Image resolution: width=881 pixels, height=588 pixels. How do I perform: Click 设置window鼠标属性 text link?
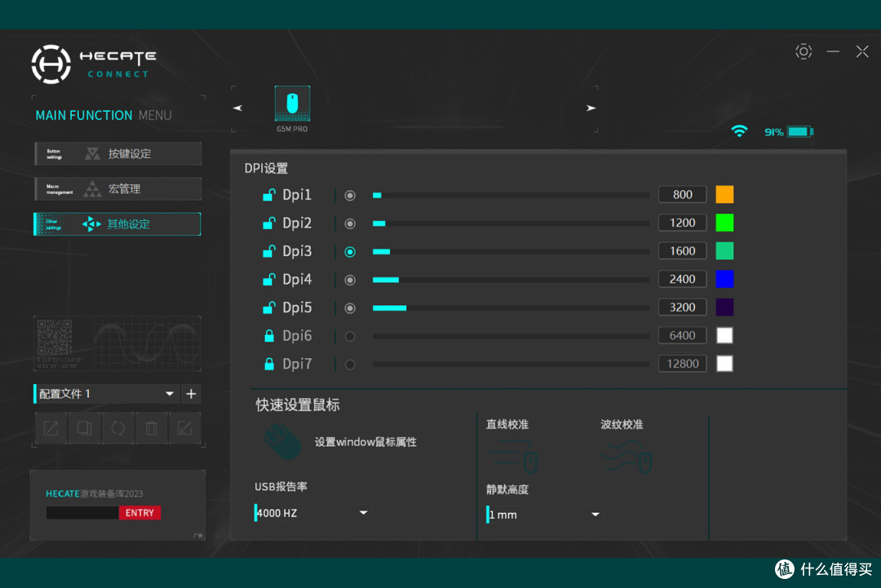365,442
